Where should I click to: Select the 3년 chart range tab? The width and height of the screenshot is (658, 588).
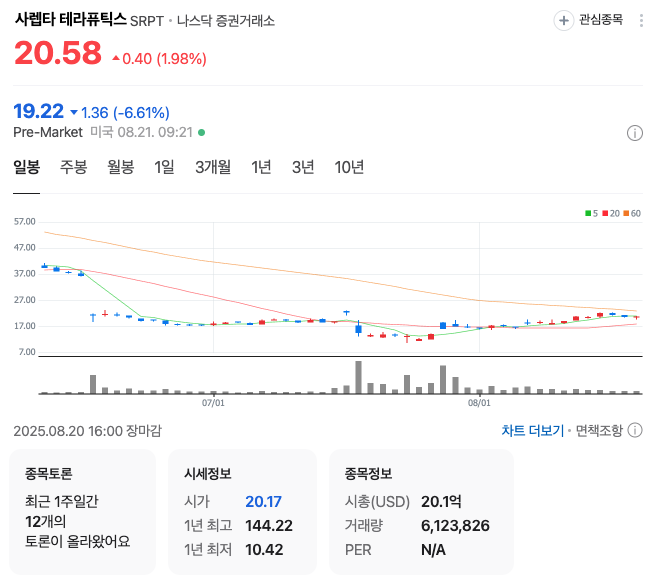click(x=303, y=167)
